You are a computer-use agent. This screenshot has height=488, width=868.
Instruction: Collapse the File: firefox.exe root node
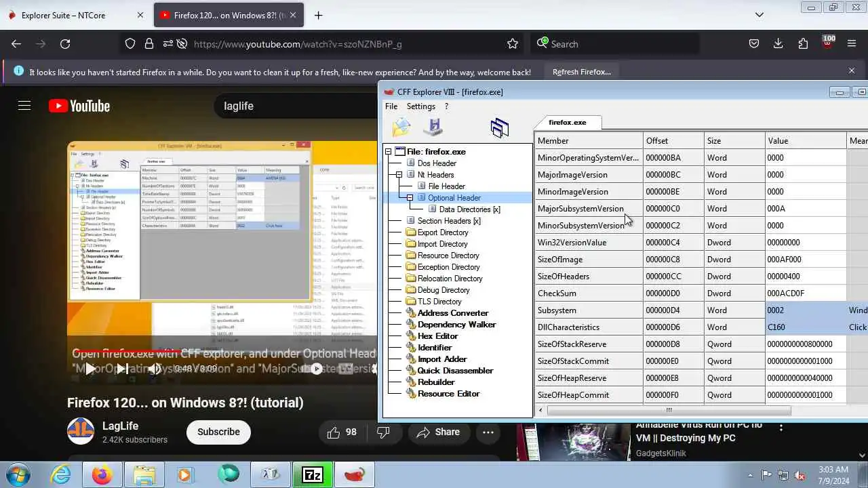[389, 152]
